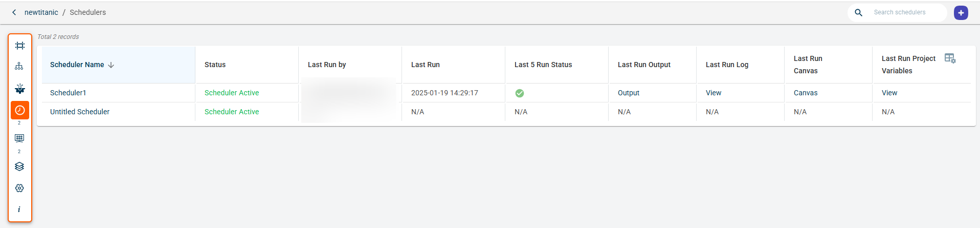
Task: Open Canvas link for Scheduler1
Action: pos(806,93)
